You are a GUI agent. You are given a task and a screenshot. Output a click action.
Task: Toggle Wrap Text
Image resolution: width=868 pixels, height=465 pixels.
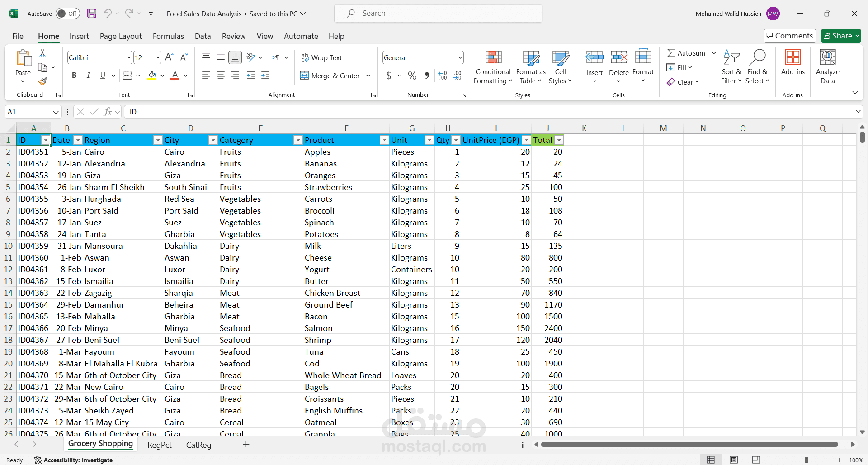point(321,57)
